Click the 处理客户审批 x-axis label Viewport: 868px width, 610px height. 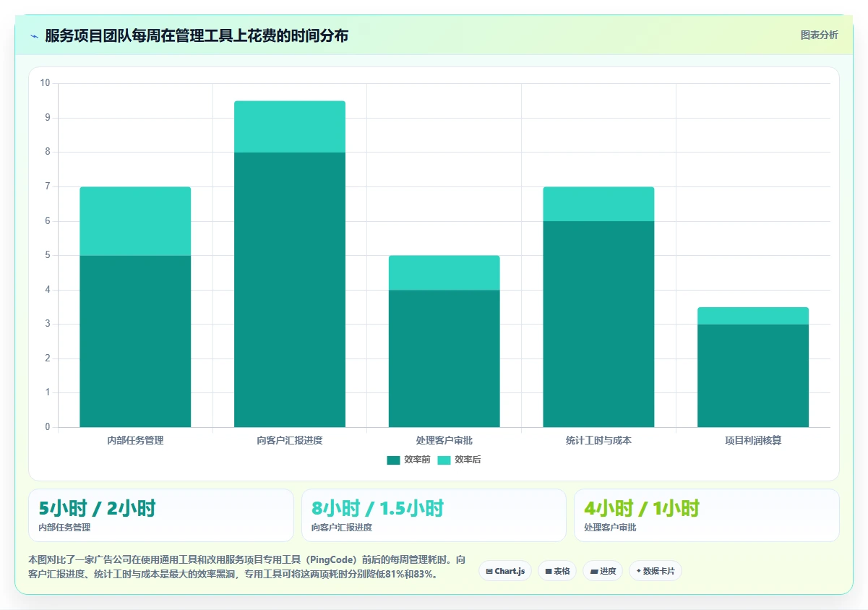tap(444, 440)
